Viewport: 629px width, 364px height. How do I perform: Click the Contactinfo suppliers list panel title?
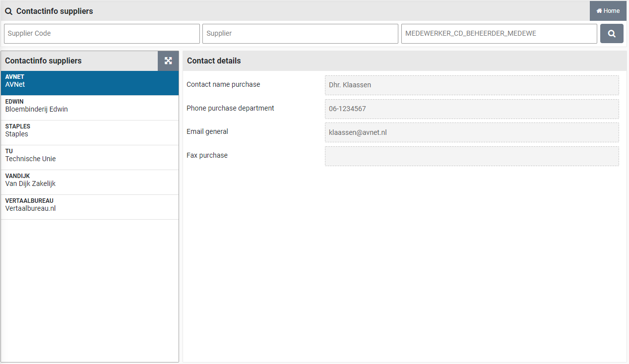click(x=43, y=61)
